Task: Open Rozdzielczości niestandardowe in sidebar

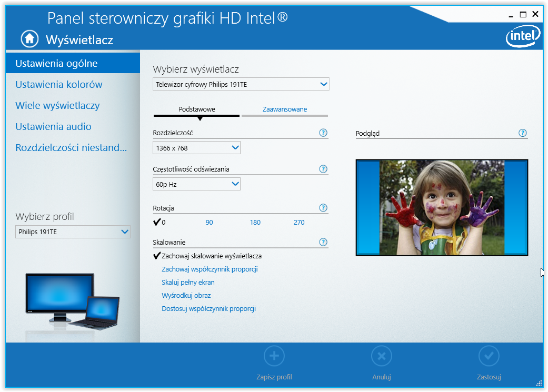Action: click(x=71, y=147)
